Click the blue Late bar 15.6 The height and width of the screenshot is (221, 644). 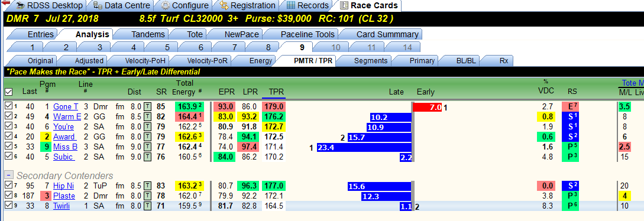[x=380, y=186]
